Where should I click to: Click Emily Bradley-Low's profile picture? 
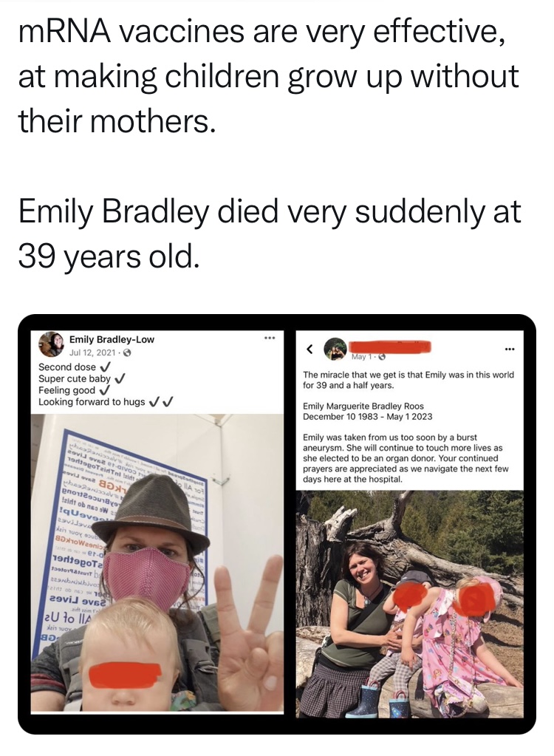52,344
